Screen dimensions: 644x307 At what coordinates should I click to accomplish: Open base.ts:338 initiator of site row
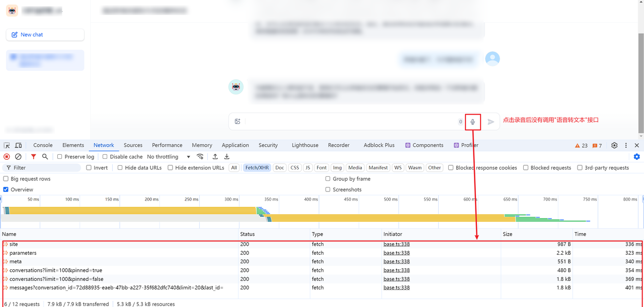click(x=396, y=244)
